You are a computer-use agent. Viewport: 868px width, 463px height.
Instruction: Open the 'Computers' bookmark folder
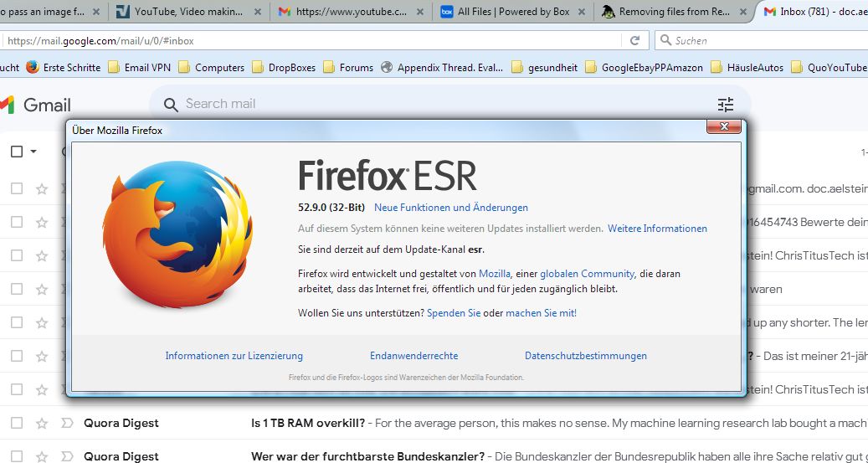(x=212, y=68)
